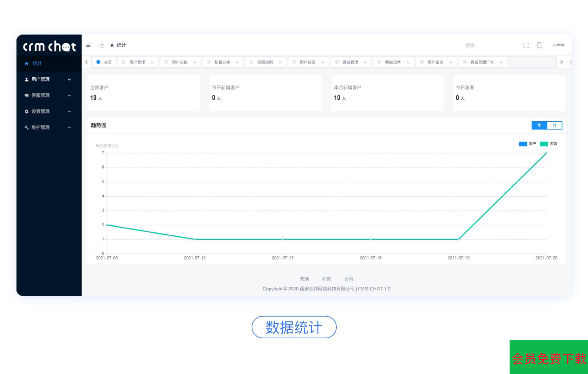Close the 用户管理 tab
The width and height of the screenshot is (588, 374).
click(x=152, y=62)
